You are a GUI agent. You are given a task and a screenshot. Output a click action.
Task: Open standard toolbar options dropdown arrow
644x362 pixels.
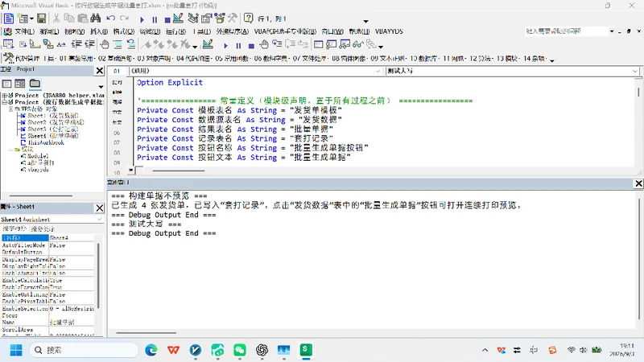(x=365, y=21)
